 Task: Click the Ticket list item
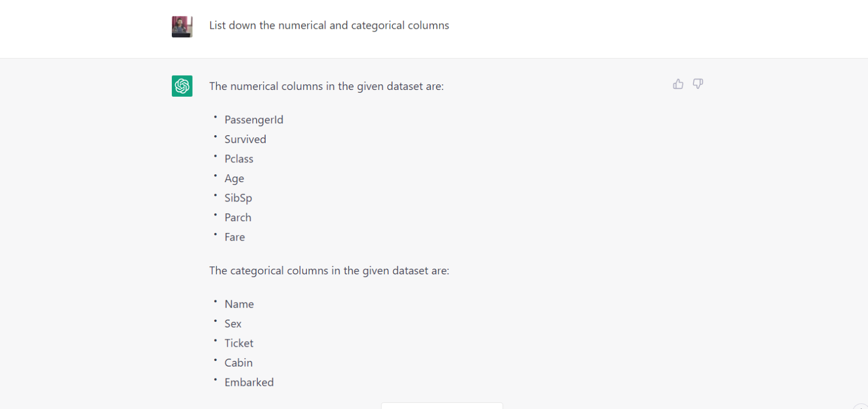238,343
